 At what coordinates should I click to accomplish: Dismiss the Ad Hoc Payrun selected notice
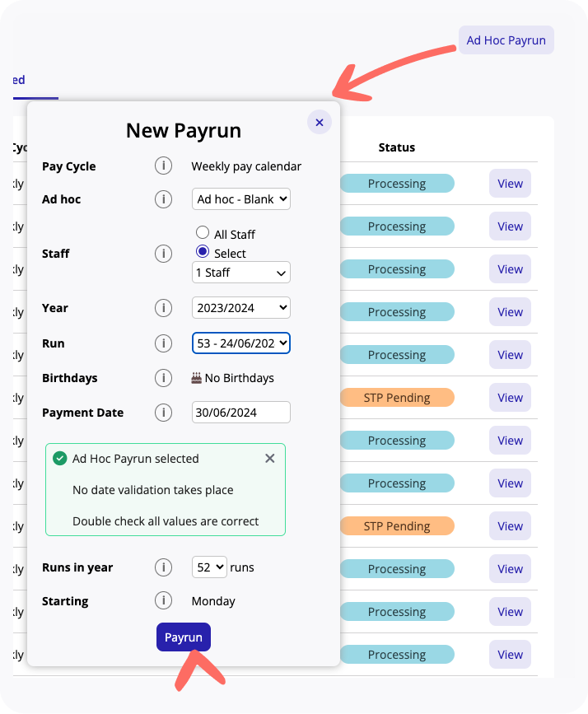coord(269,459)
